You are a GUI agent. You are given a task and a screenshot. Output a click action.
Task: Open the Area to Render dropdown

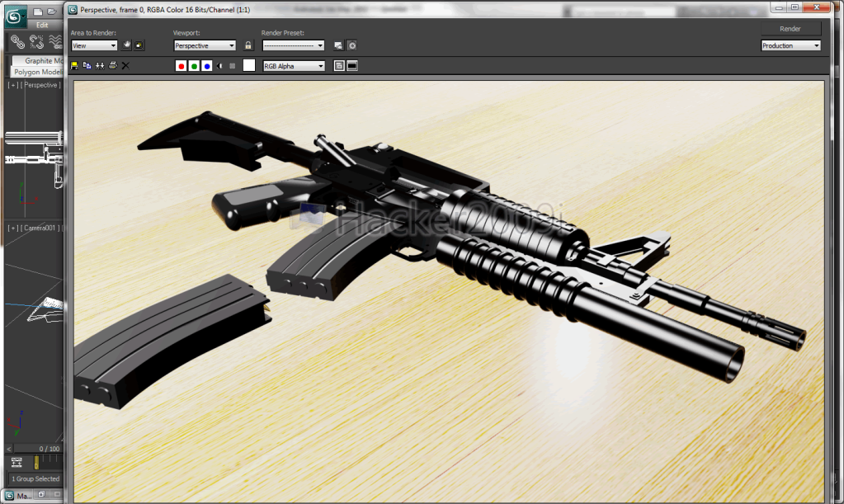pos(94,45)
